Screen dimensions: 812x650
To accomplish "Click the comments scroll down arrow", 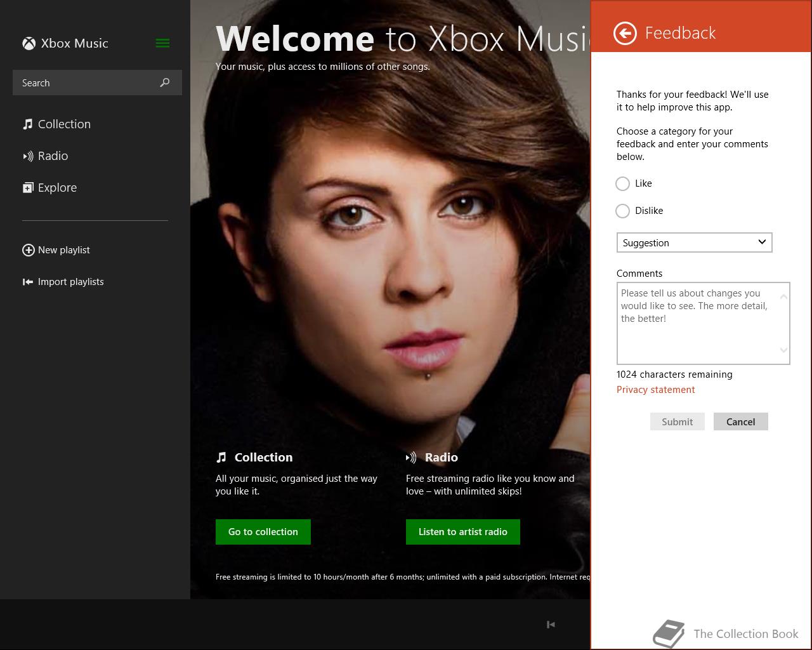I will (783, 350).
